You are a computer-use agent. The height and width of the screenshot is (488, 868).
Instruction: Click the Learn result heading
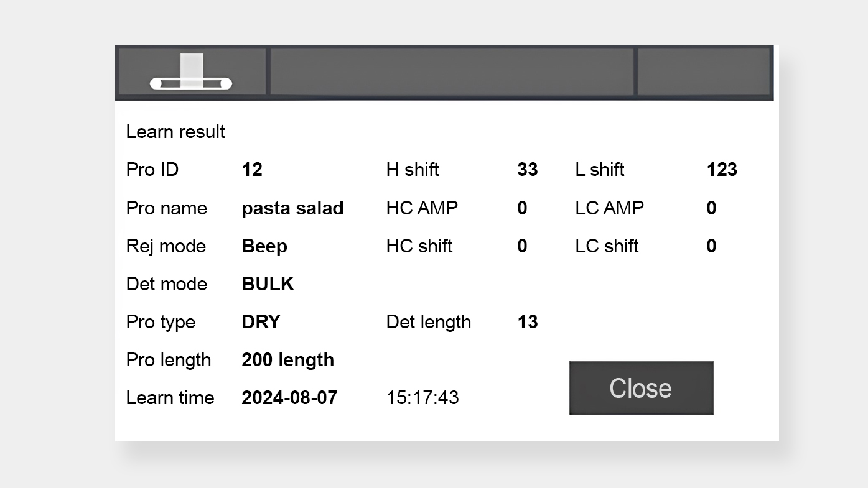coord(175,132)
